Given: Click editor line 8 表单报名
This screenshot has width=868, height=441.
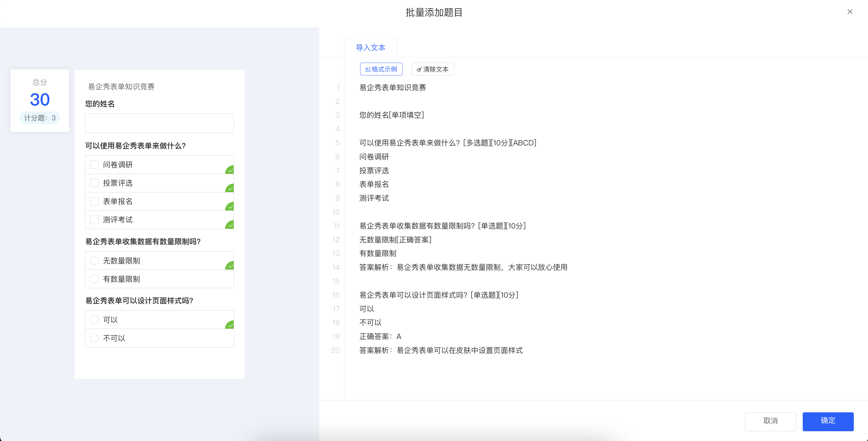Looking at the screenshot, I should click(374, 184).
